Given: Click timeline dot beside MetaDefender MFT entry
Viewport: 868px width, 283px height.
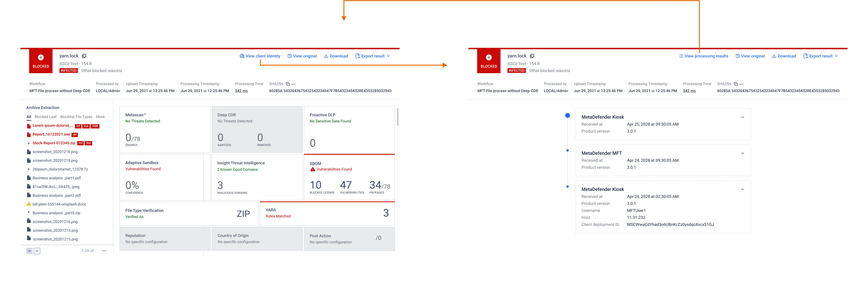Looking at the screenshot, I should (x=567, y=151).
